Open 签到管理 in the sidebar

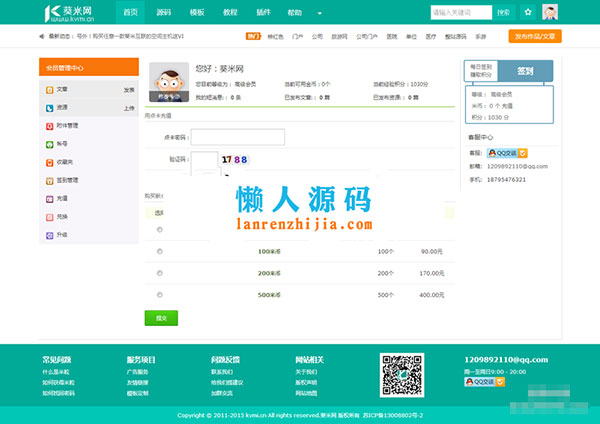(x=60, y=180)
